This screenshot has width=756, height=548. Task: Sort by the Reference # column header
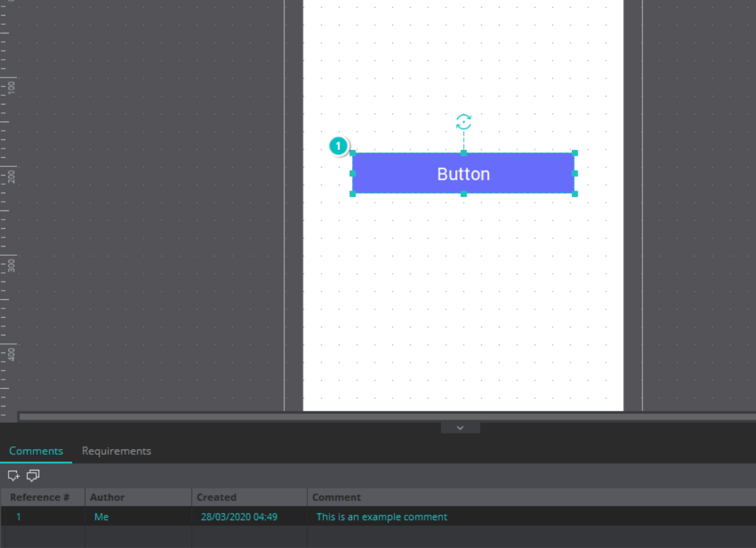(40, 498)
